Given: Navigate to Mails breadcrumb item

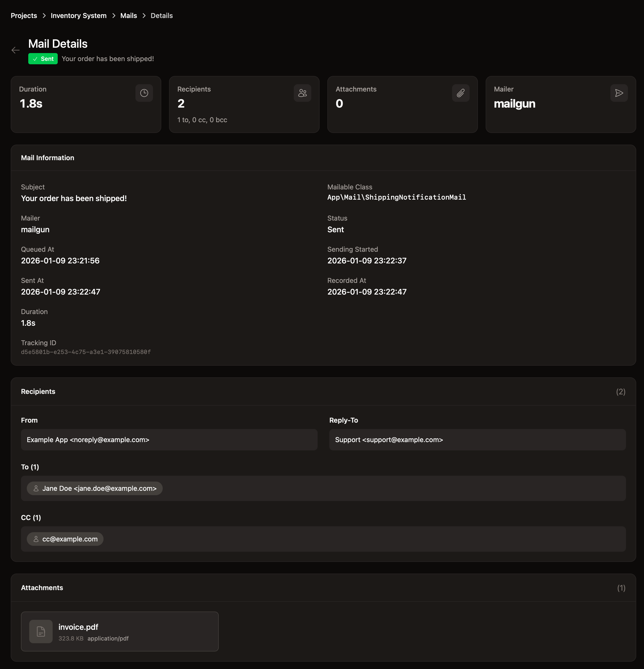Looking at the screenshot, I should click(128, 16).
